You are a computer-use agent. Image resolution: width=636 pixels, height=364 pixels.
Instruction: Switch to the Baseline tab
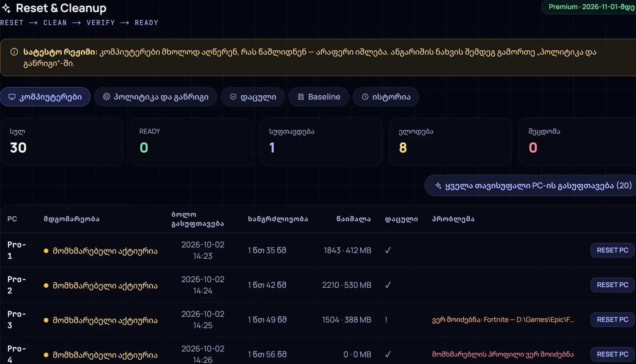click(319, 97)
